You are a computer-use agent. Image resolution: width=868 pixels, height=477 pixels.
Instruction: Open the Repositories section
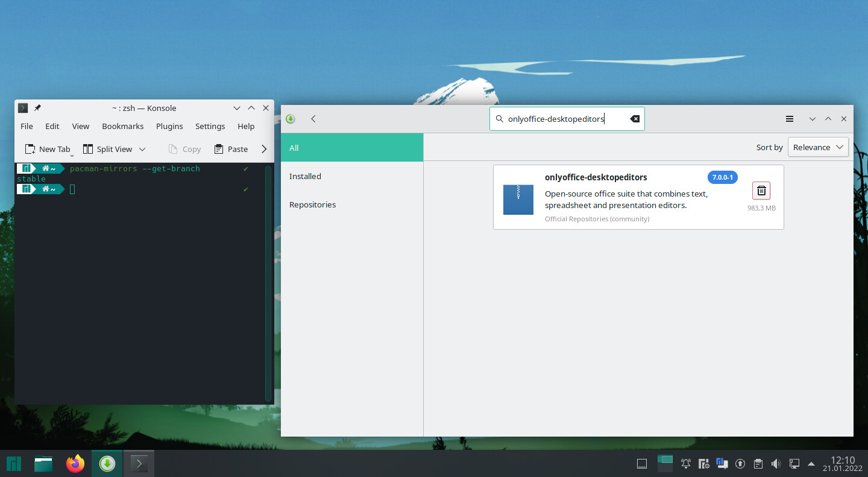click(x=352, y=204)
